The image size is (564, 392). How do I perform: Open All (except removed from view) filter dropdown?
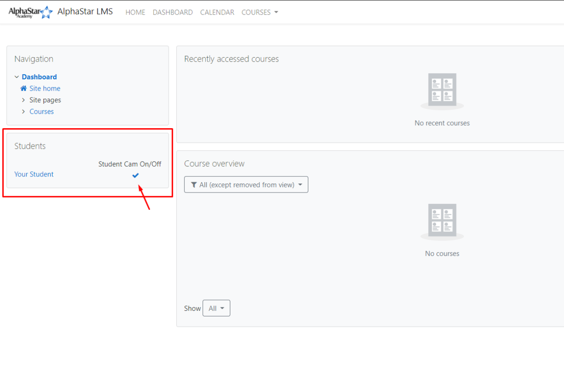click(x=246, y=184)
